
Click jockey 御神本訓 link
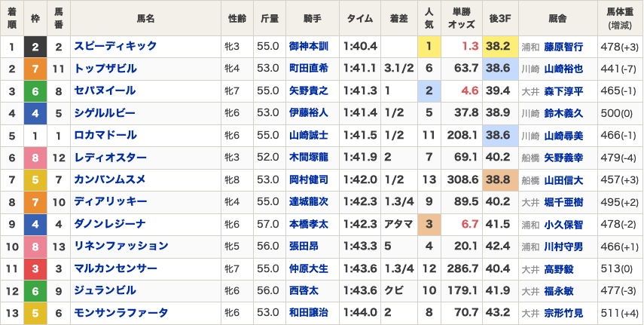pos(309,47)
